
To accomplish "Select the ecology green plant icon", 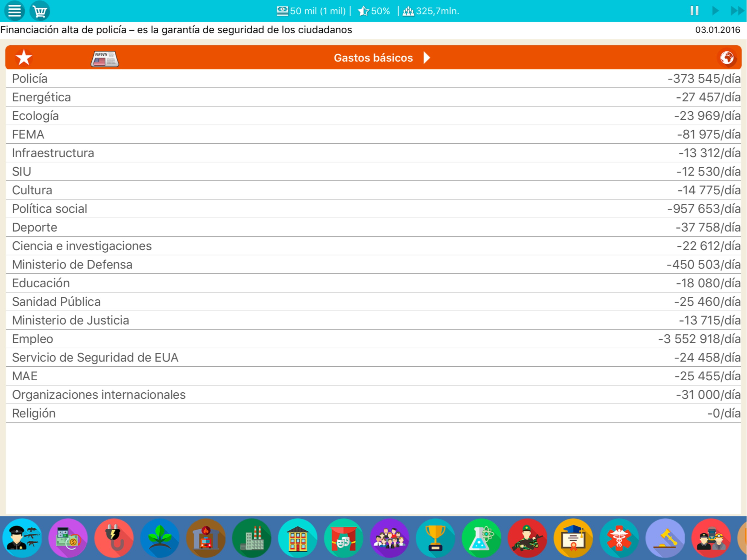I will pyautogui.click(x=160, y=538).
